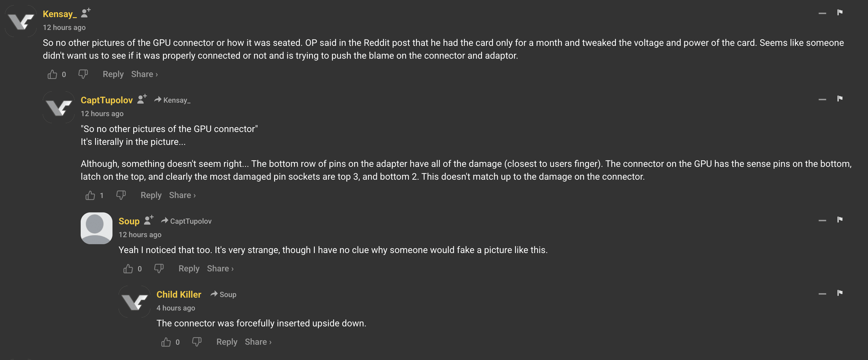Viewport: 868px width, 360px height.
Task: Follow user Kensay_ via add-person icon
Action: tap(86, 13)
